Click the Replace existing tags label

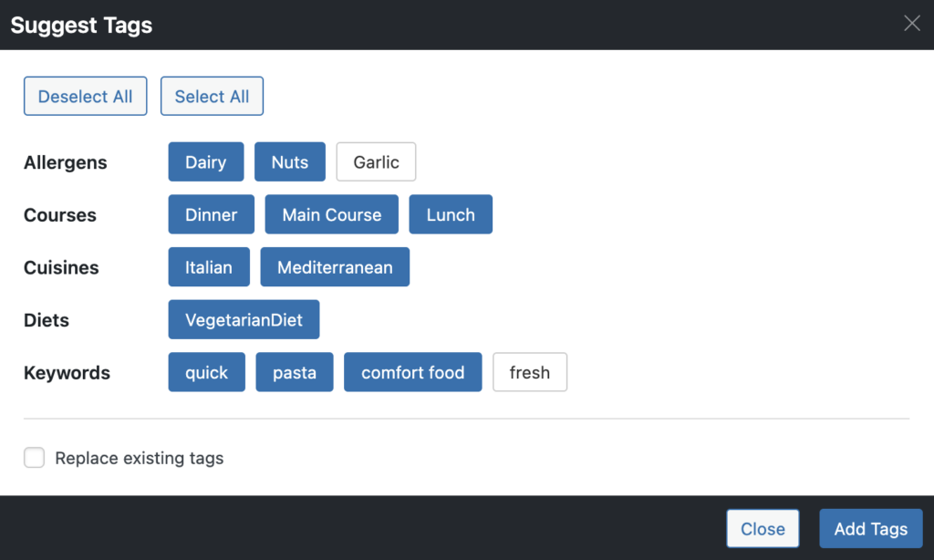click(139, 458)
